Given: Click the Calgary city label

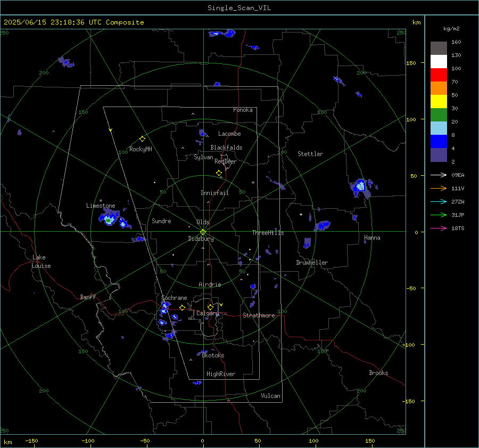Looking at the screenshot, I should (x=208, y=313).
